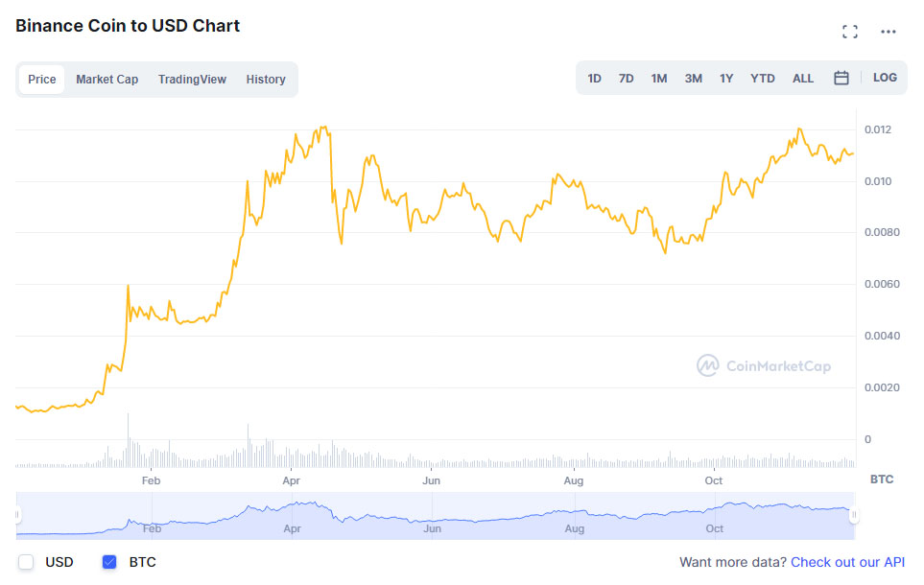The width and height of the screenshot is (924, 585).
Task: Select the 1D time range
Action: click(x=594, y=79)
